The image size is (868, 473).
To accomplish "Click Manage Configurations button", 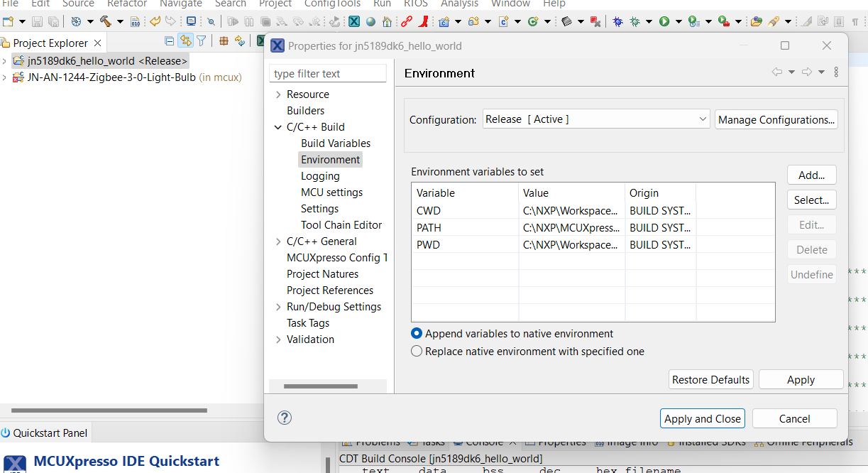I will point(776,120).
